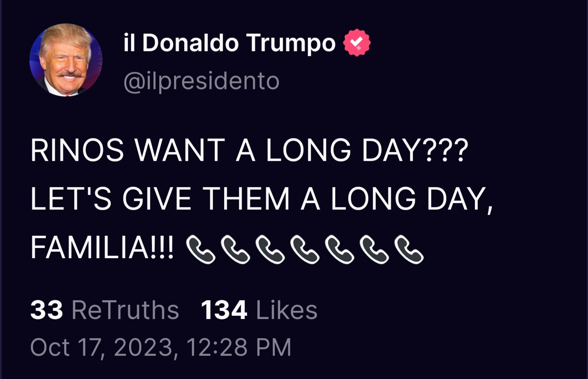
Task: Open the profile picture avatar
Action: click(x=66, y=60)
